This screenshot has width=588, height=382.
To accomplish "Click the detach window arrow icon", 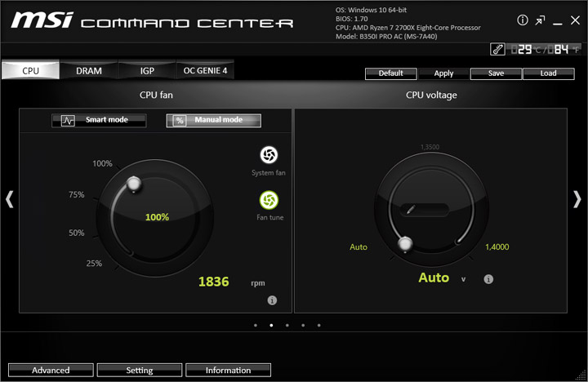I will [x=540, y=20].
